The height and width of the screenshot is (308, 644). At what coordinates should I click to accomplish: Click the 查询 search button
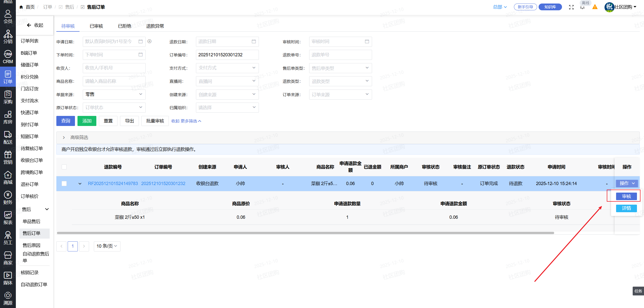pyautogui.click(x=66, y=121)
